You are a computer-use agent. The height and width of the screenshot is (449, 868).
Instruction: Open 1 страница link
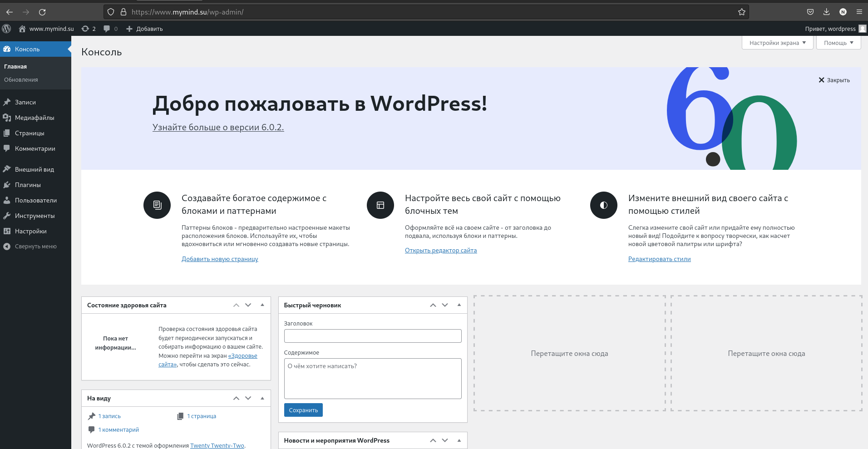(202, 416)
